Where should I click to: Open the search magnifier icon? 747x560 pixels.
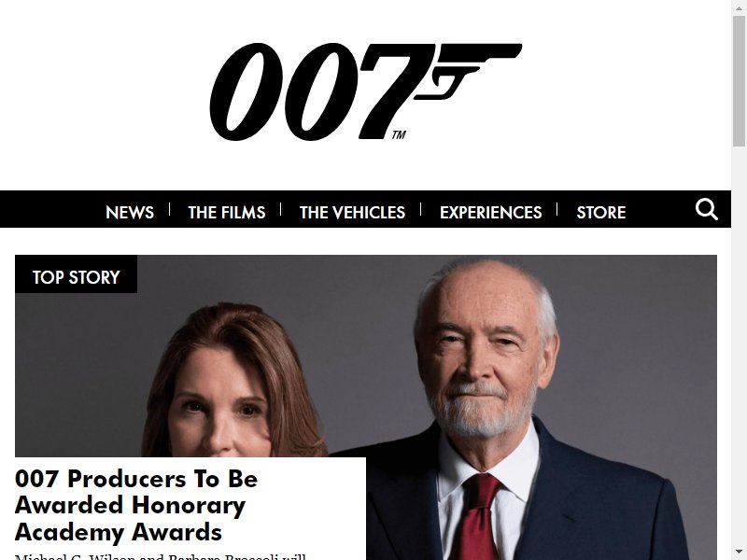(x=706, y=209)
